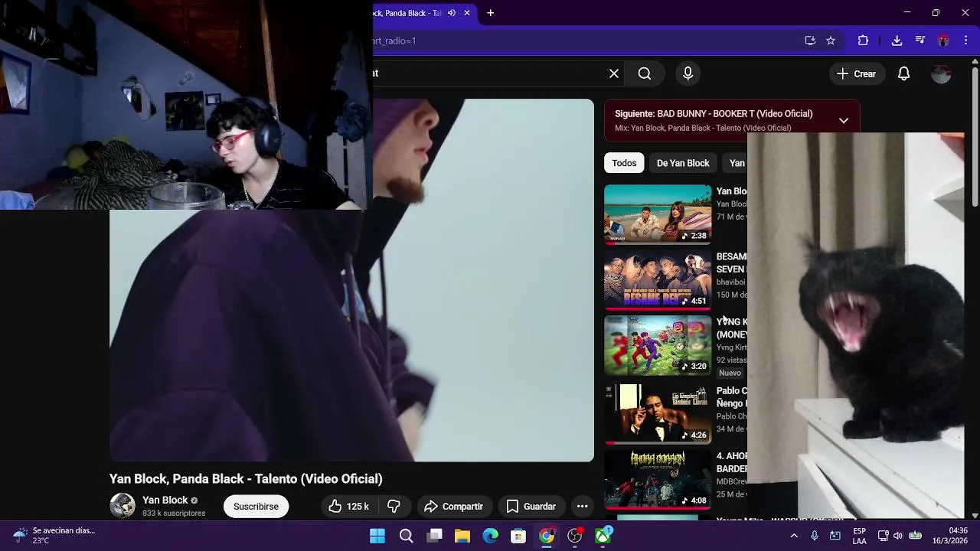Viewport: 980px width, 551px height.
Task: Install page as app from address bar
Action: point(810,41)
